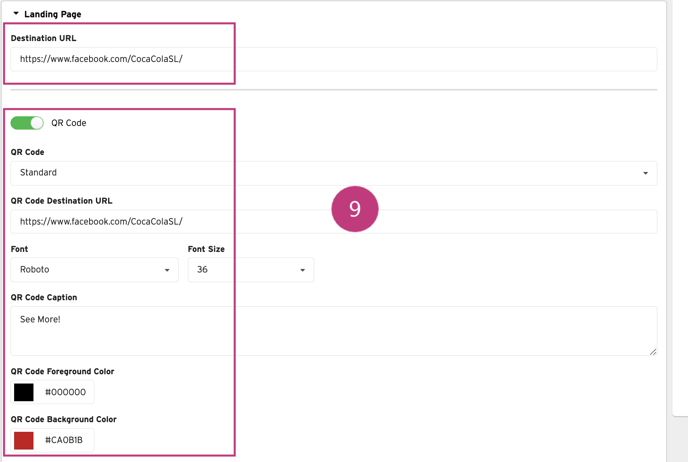Screen dimensions: 688x462
Task: Focus the top Destination URL input field
Action: (333, 59)
